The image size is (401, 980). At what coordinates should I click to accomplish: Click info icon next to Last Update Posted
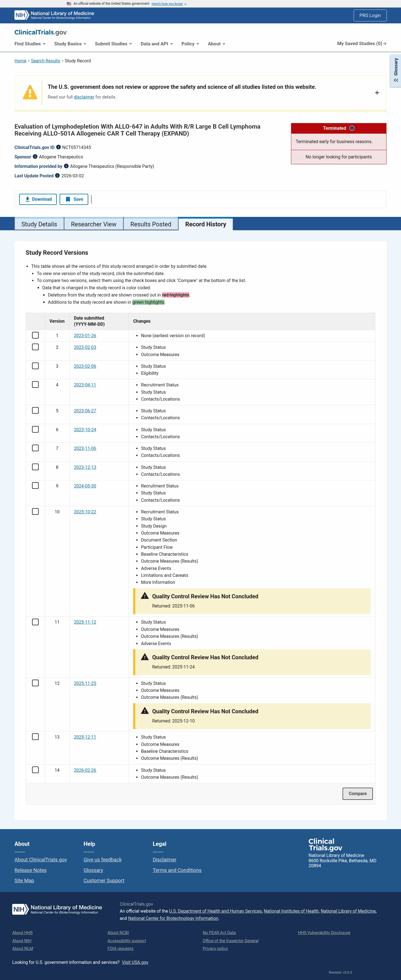pyautogui.click(x=57, y=176)
